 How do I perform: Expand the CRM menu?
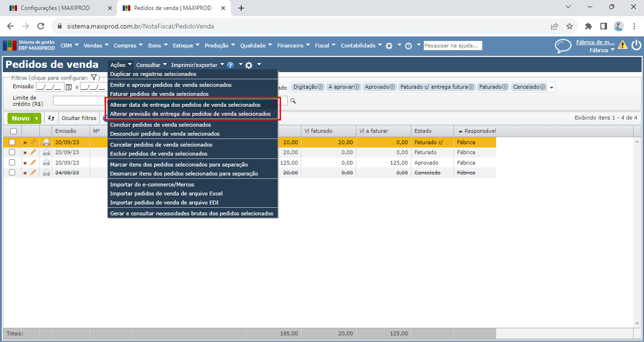click(x=69, y=46)
